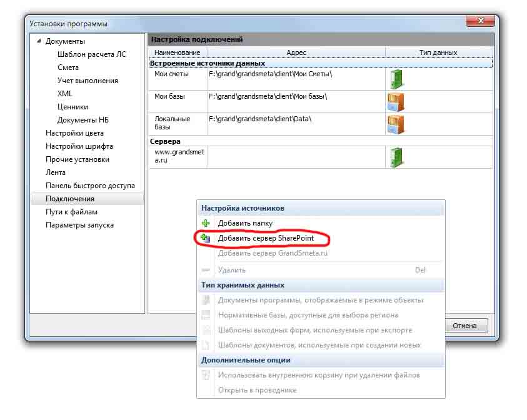The height and width of the screenshot is (420, 527).
Task: Click the green folder icon for Мои сметы
Action: point(396,79)
